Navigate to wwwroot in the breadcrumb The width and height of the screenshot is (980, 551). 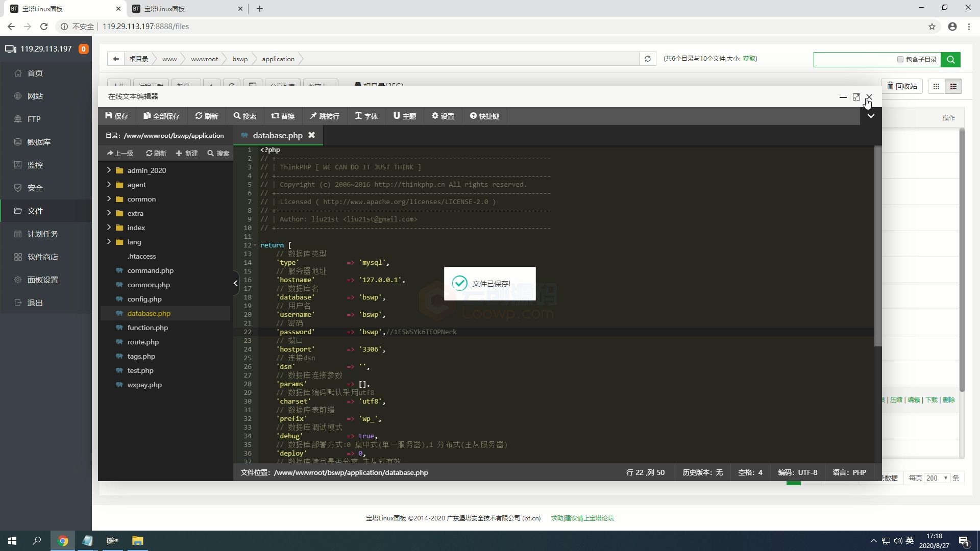pyautogui.click(x=204, y=59)
